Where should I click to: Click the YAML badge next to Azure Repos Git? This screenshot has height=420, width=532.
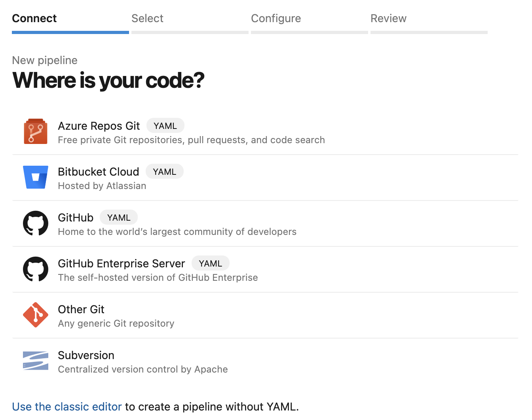click(x=165, y=126)
